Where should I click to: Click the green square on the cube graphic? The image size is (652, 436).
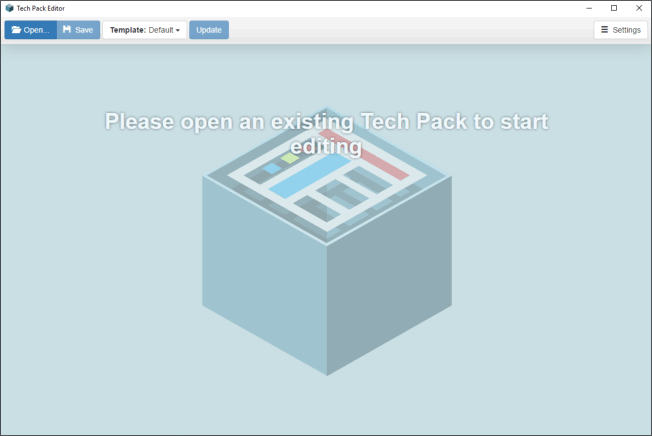[x=290, y=158]
